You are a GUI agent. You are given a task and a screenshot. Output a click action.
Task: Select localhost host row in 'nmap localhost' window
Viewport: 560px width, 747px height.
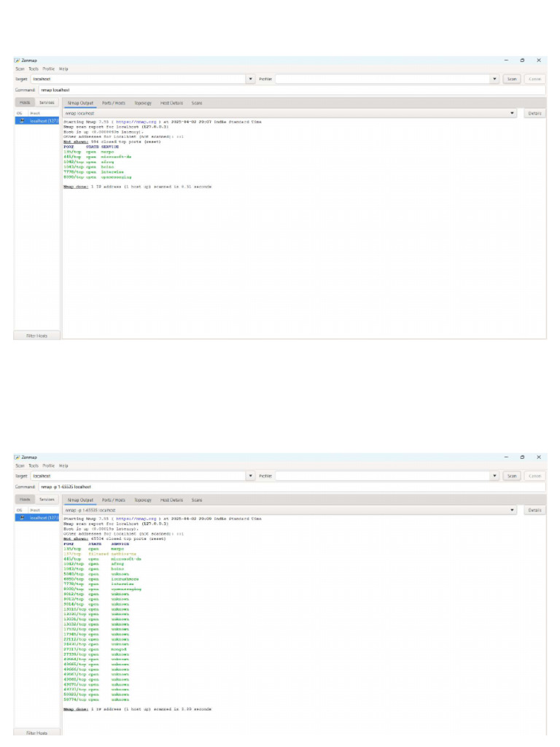[43, 121]
